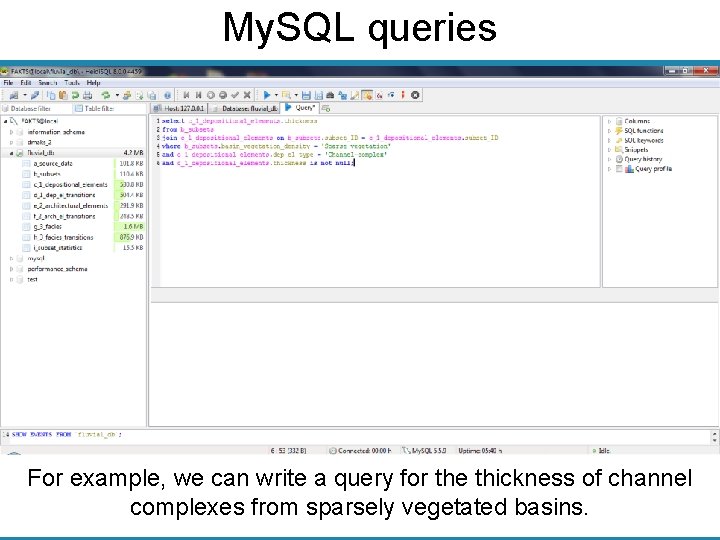This screenshot has width=720, height=540.
Task: Expand the information_schema database node
Action: click(11, 132)
